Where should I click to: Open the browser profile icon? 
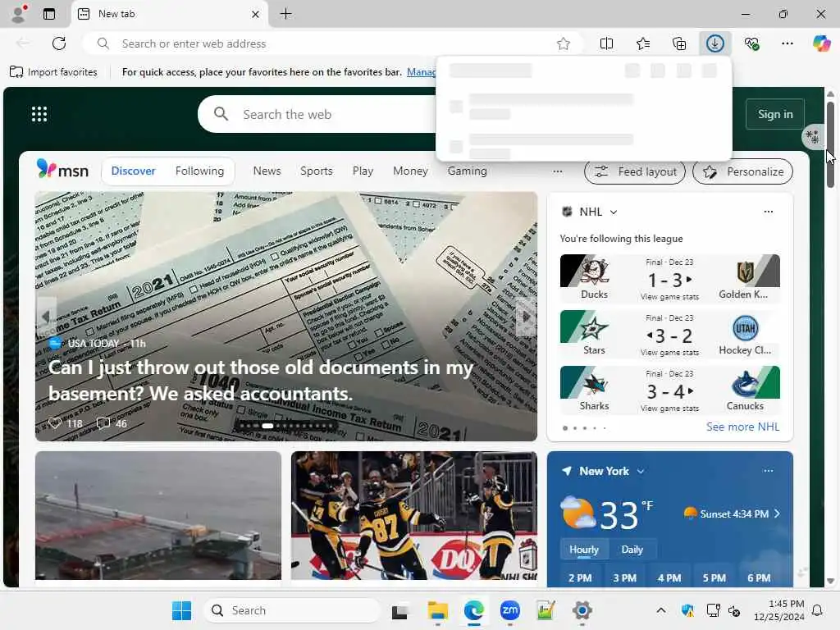(x=19, y=13)
